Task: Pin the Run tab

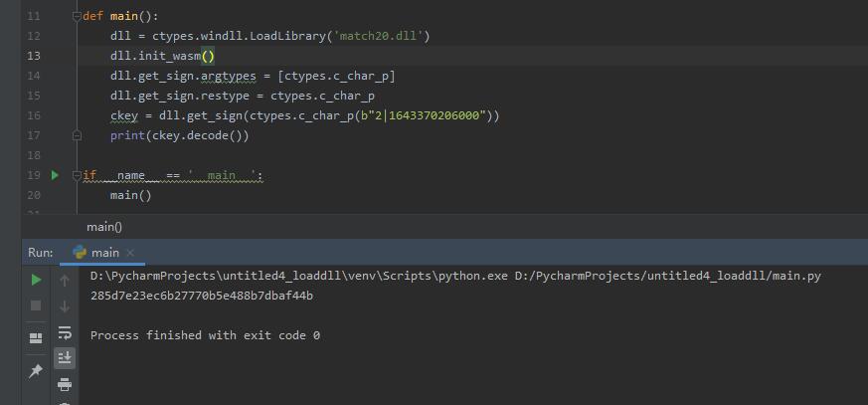Action: click(x=36, y=370)
